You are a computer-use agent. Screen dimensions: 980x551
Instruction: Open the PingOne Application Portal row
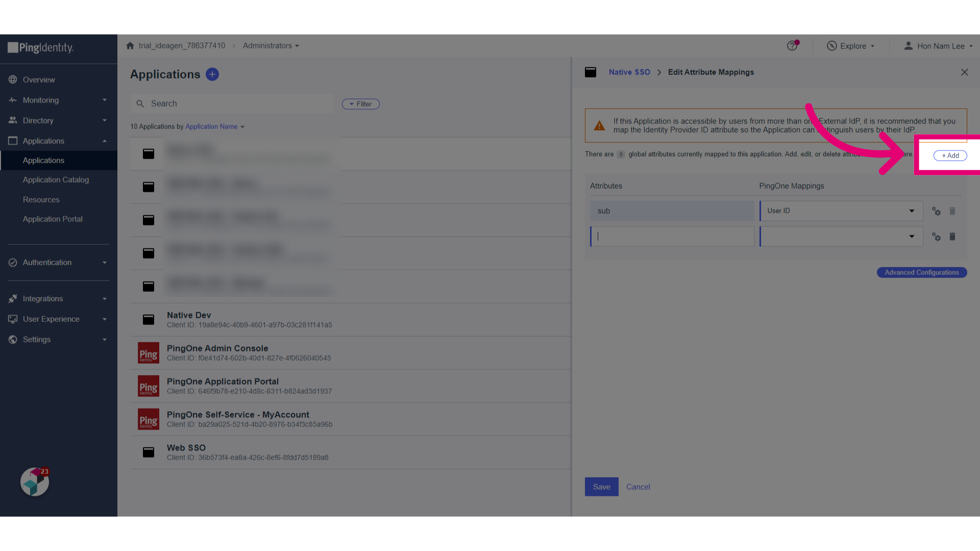point(351,386)
